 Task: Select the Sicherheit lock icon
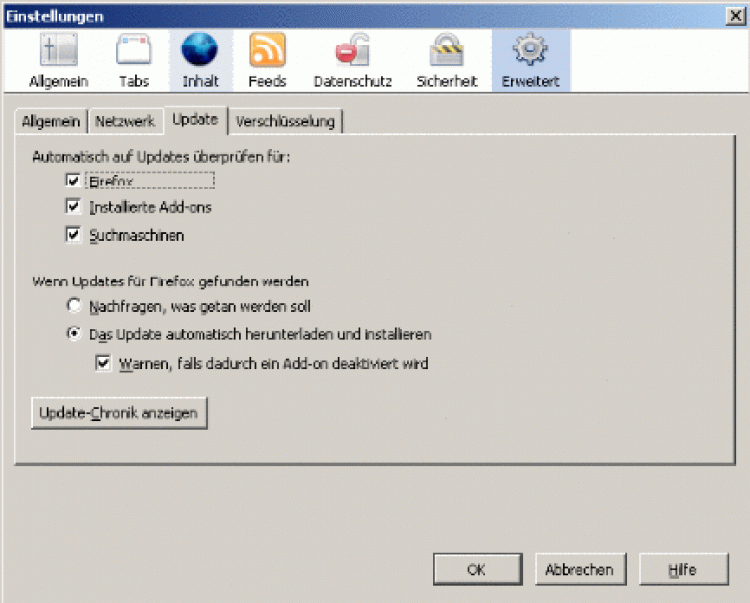[x=446, y=50]
